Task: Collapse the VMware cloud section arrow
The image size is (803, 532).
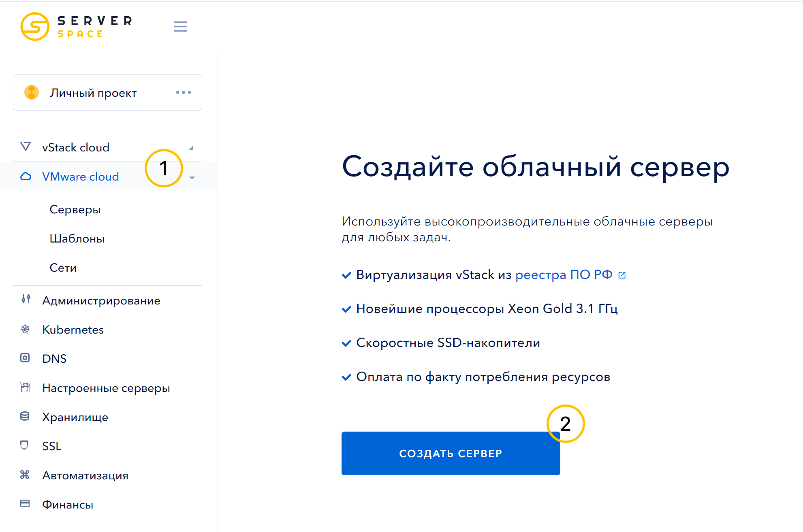Action: tap(192, 178)
